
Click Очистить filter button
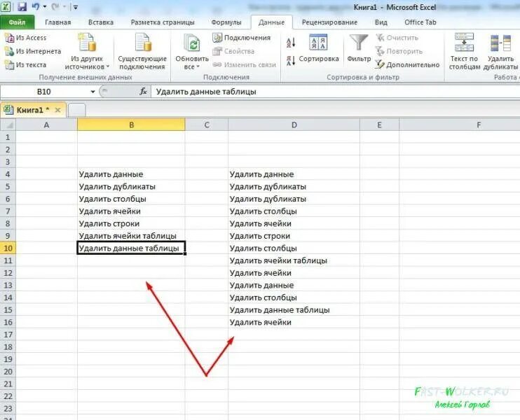[397, 38]
